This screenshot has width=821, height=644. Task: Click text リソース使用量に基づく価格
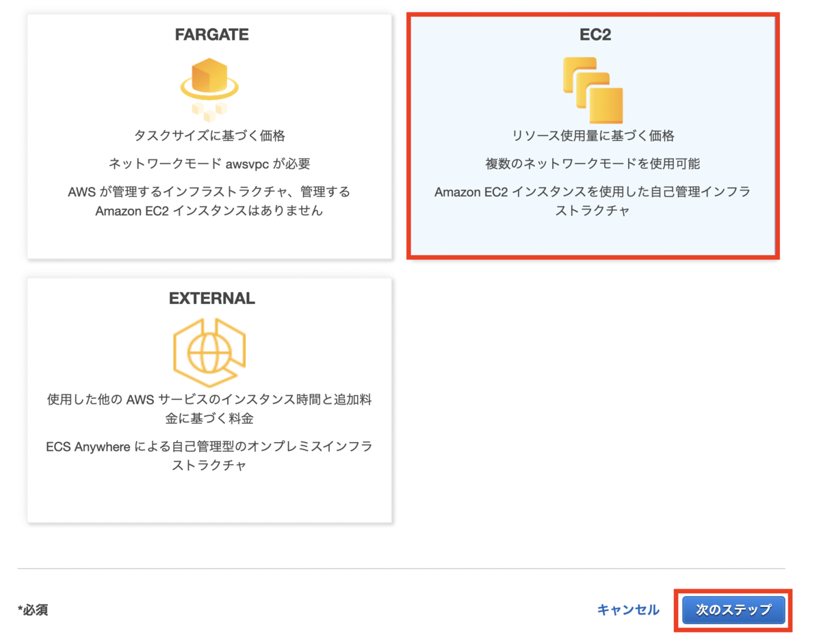pyautogui.click(x=593, y=136)
